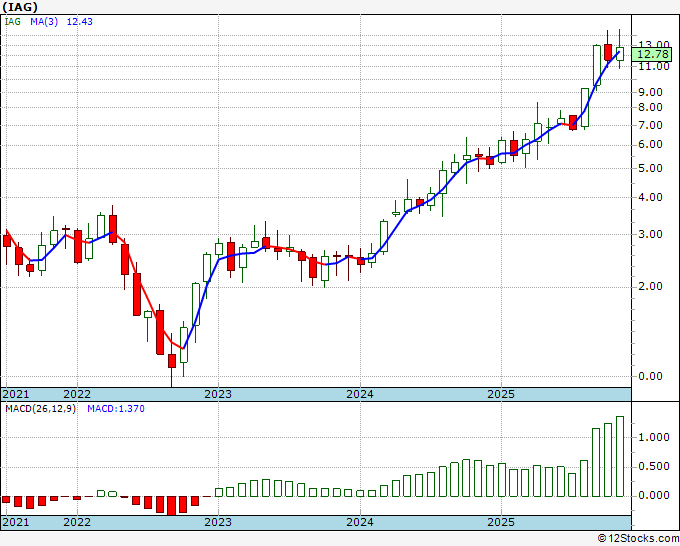Click 2025 on the price chart timeline
680x546 pixels.
click(x=501, y=394)
